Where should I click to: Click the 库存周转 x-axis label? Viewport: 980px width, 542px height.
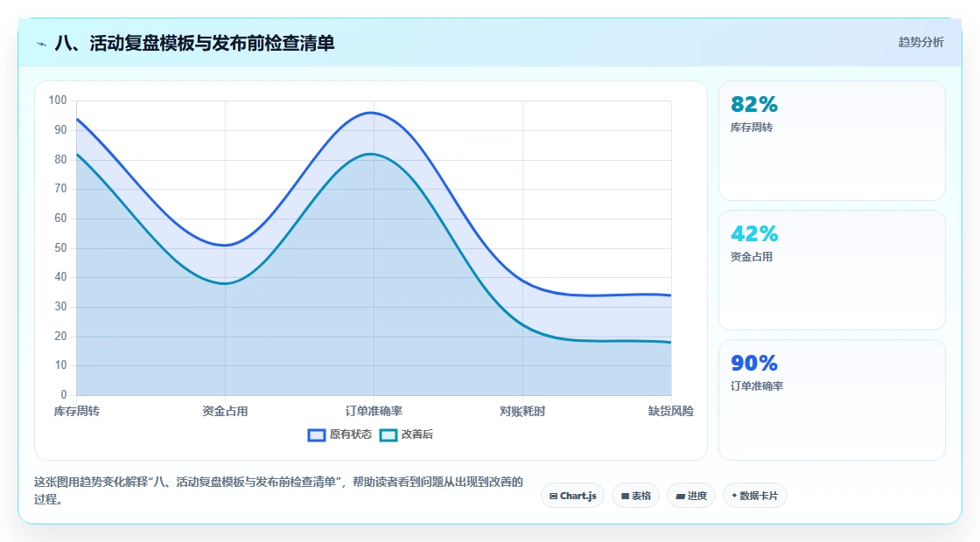(76, 411)
